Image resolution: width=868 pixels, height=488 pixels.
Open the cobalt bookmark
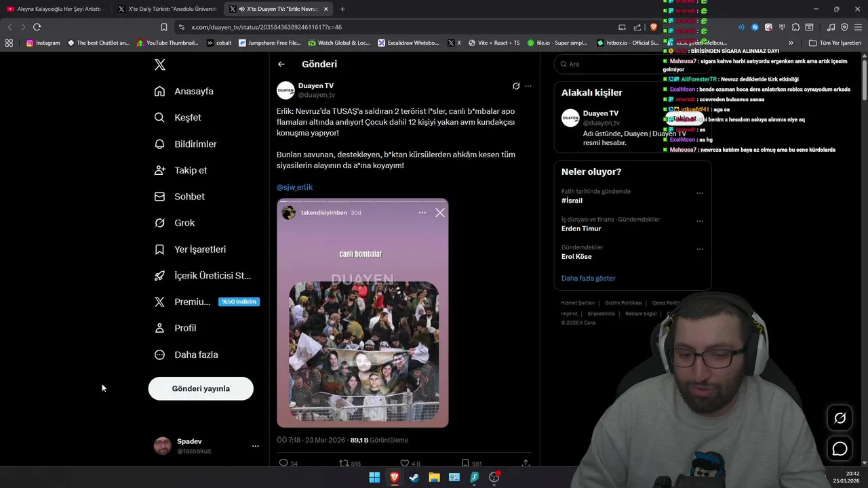click(219, 43)
